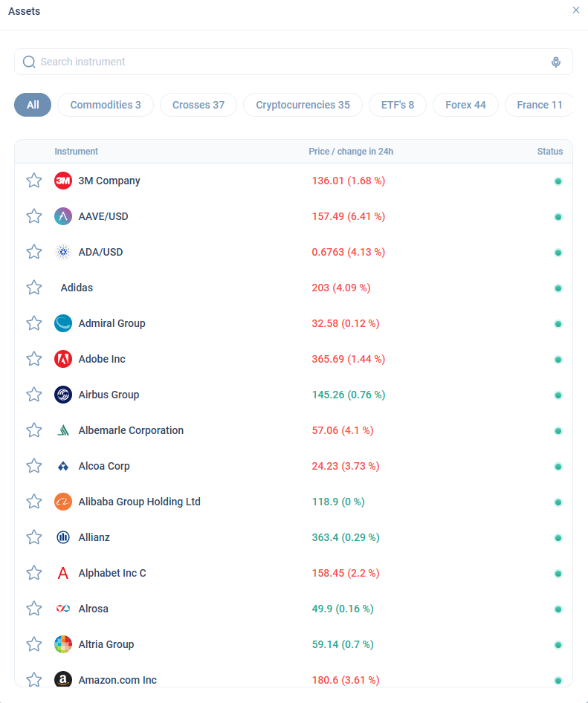Open the ADA/USD instrument row
Image resolution: width=588 pixels, height=703 pixels.
101,252
